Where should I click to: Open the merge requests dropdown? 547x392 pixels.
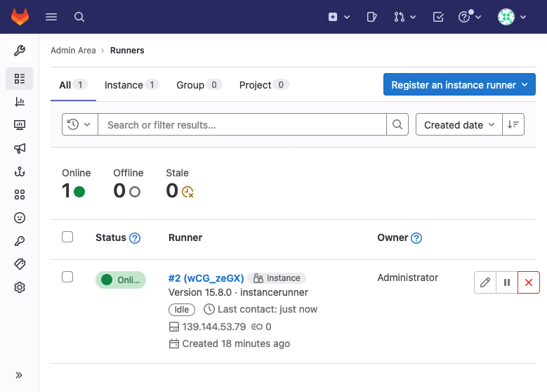pos(405,17)
